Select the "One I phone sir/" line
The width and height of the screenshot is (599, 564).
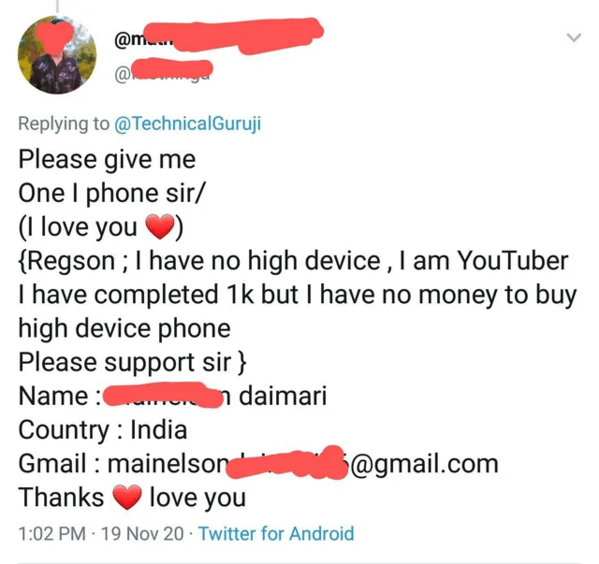click(x=112, y=193)
